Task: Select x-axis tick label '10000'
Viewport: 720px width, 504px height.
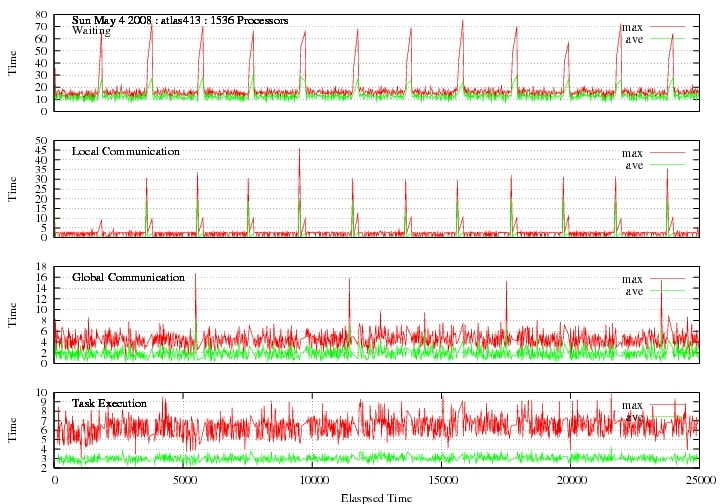Action: 313,481
